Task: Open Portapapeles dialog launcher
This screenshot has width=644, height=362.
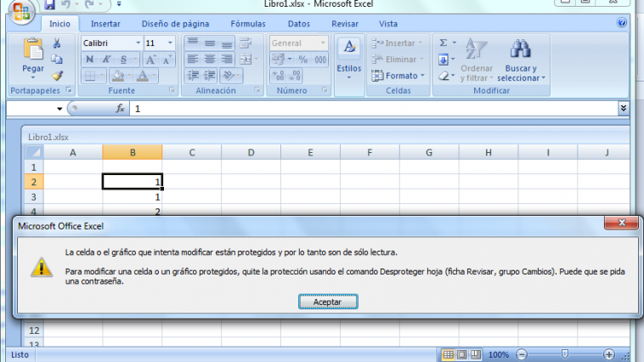Action: point(69,90)
